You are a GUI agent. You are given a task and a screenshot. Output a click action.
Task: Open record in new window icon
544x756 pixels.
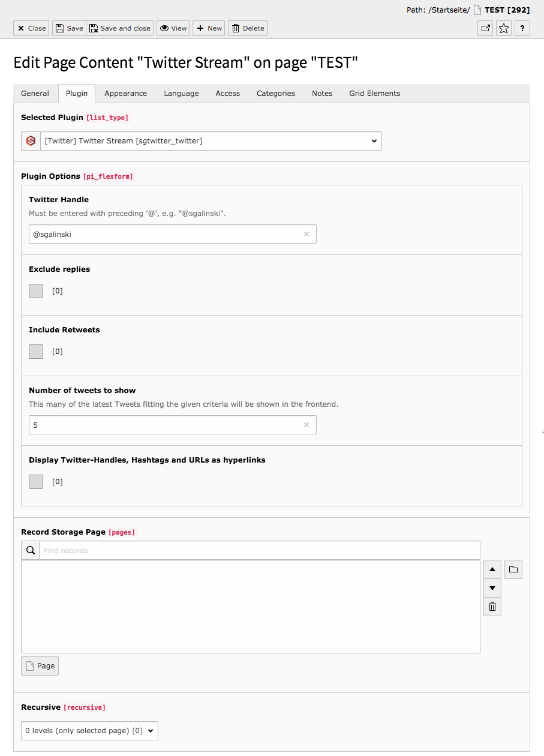485,28
